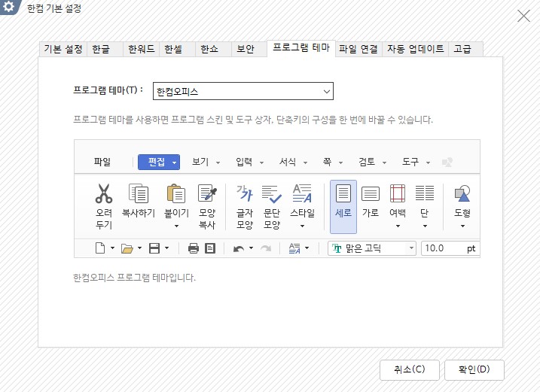Click the open folder icon

coord(127,248)
